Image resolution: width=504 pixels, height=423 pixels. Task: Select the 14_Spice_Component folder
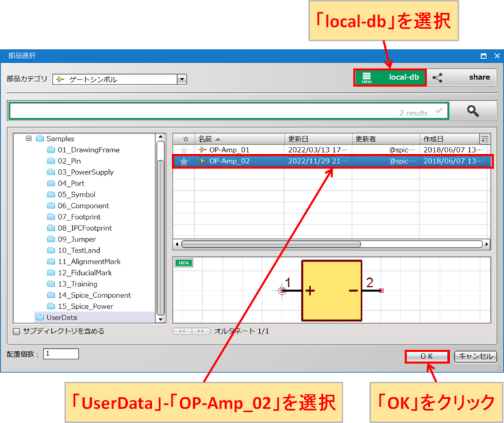click(94, 295)
